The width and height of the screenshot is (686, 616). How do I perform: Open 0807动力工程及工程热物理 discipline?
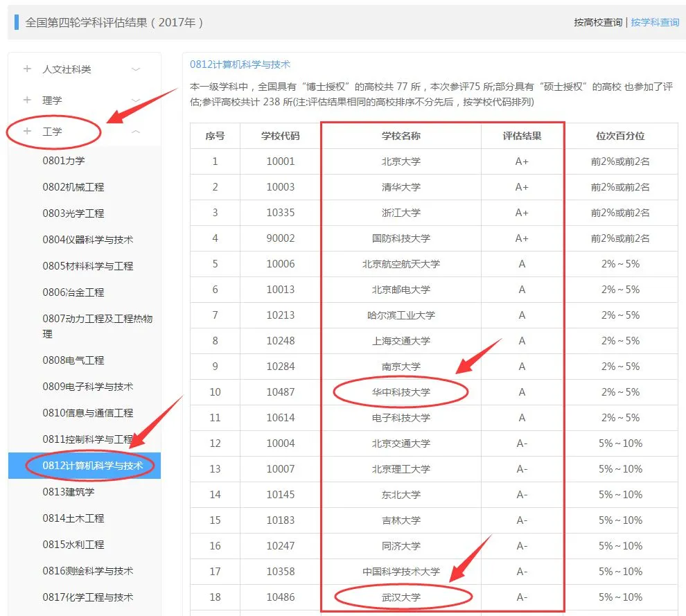[98, 326]
